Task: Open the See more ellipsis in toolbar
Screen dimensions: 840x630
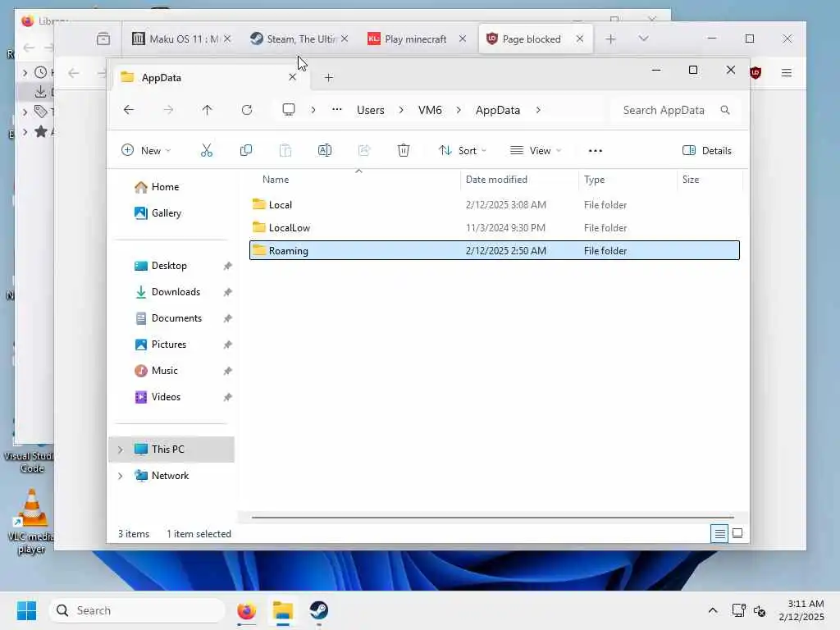Action: 596,151
